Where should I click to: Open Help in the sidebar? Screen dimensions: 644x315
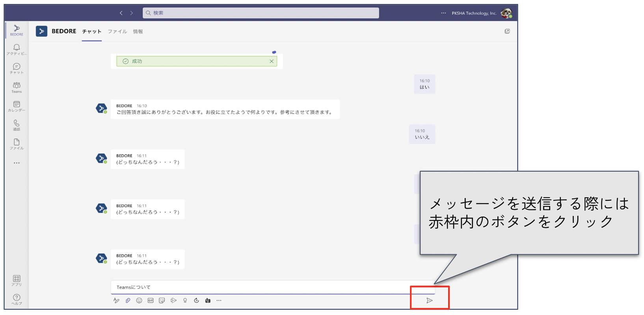point(17,300)
